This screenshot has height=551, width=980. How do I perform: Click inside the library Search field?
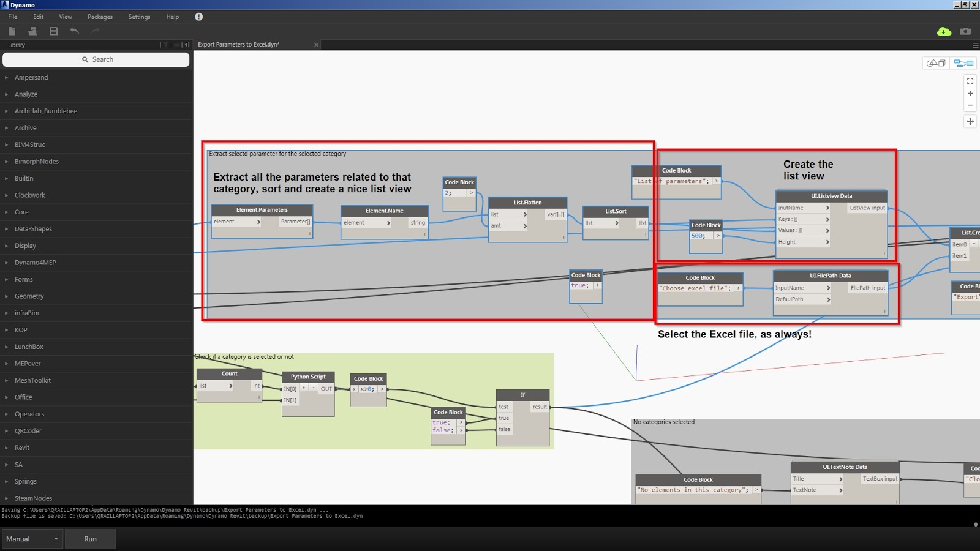tap(96, 59)
